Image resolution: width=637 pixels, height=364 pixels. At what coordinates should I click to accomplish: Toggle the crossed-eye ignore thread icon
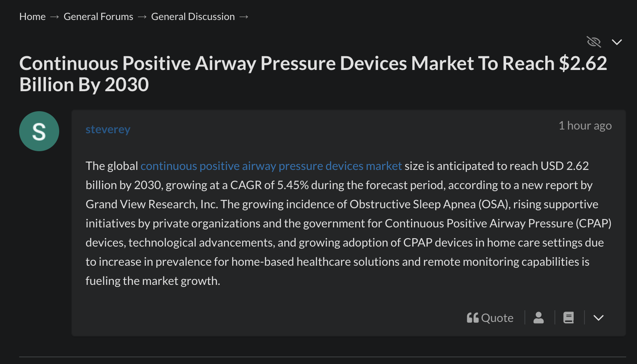(594, 42)
